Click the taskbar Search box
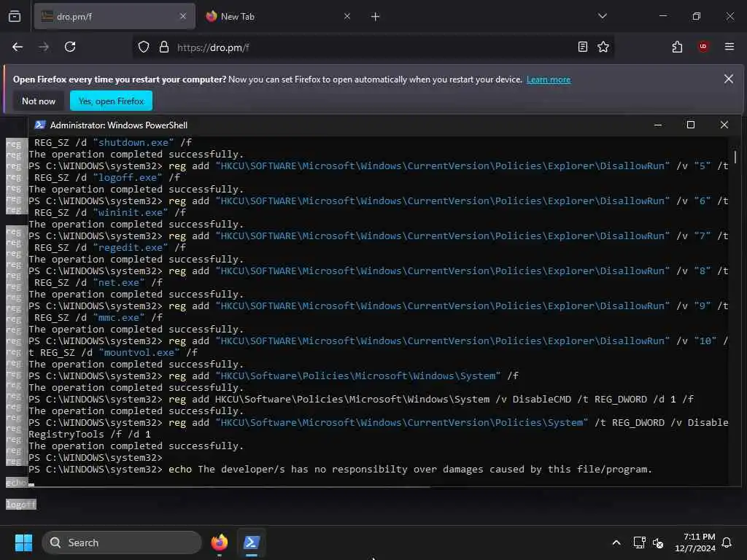Screen dimensions: 747x560 (122, 542)
